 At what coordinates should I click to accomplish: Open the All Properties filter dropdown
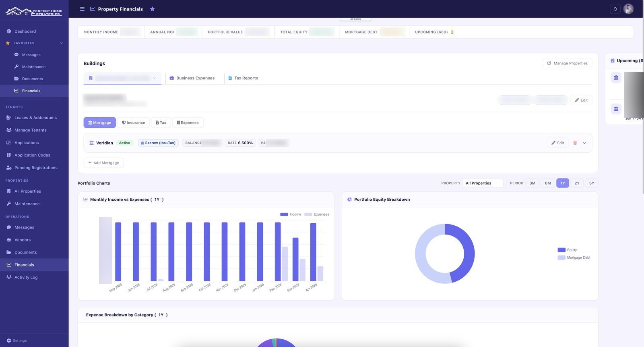point(483,183)
